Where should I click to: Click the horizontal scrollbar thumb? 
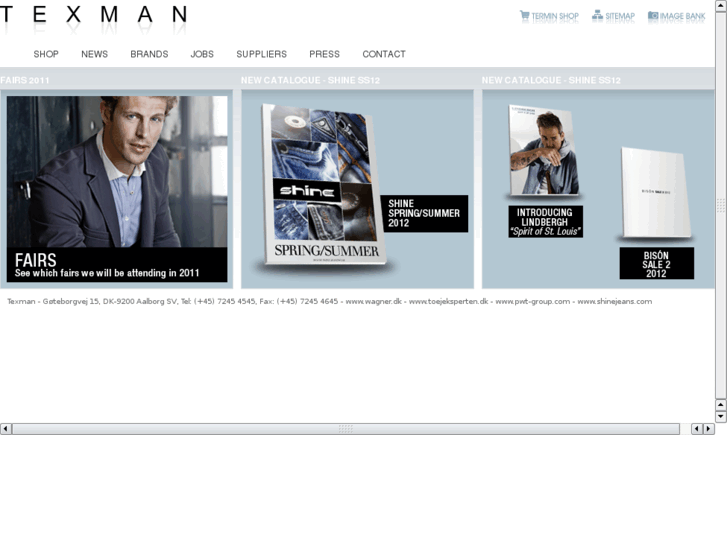346,429
